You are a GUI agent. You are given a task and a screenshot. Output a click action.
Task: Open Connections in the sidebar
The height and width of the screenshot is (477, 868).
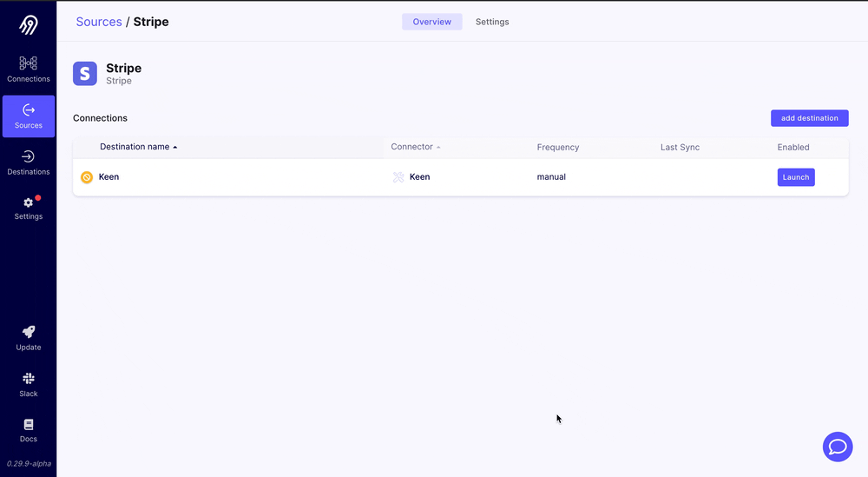coord(29,70)
